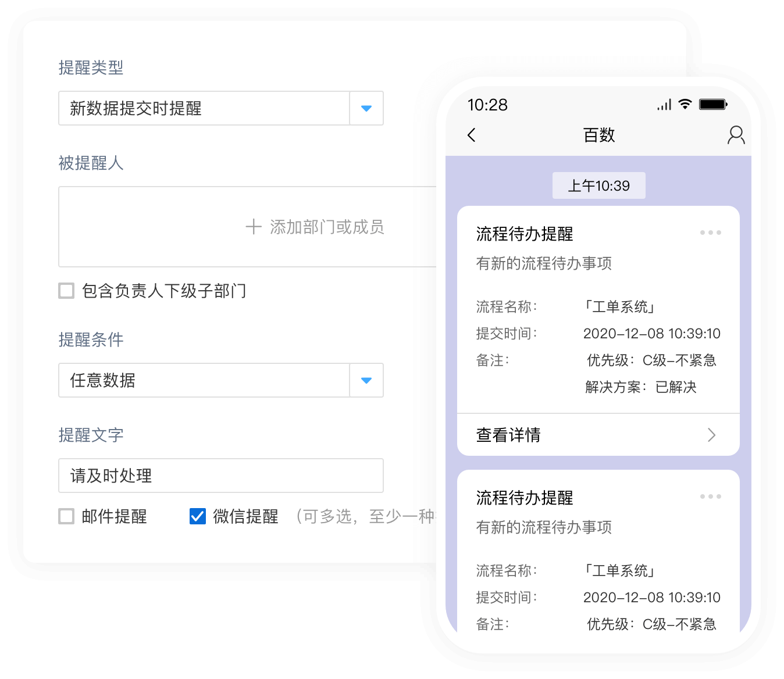Tap the 上午10:39 timestamp chip
This screenshot has width=784, height=679.
(x=599, y=185)
